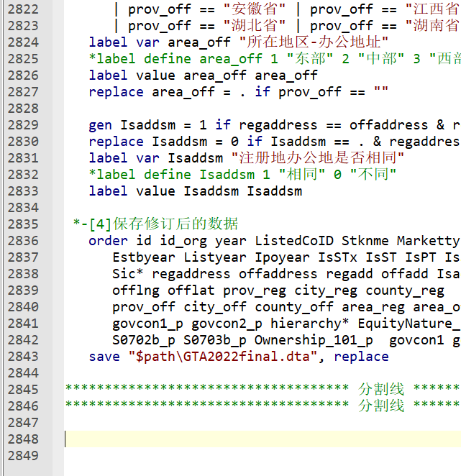This screenshot has height=476, width=461.
Task: Click variable county_reg on line 2839
Action: [x=405, y=290]
